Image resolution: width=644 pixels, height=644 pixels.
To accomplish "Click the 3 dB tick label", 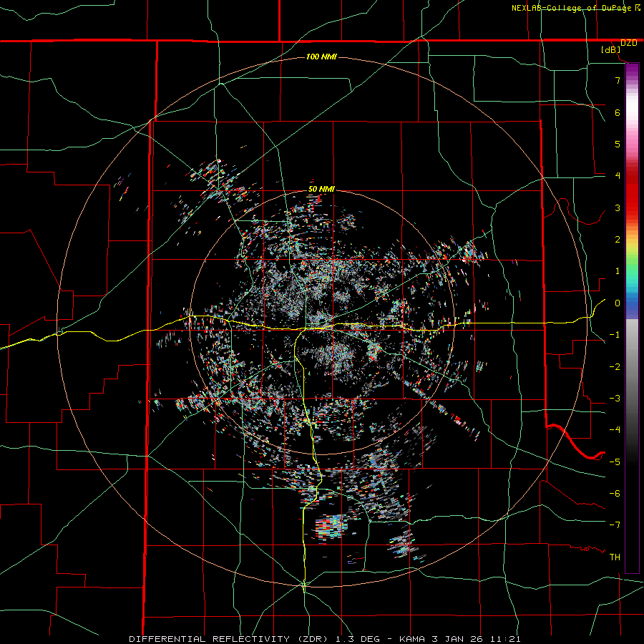I will 618,208.
